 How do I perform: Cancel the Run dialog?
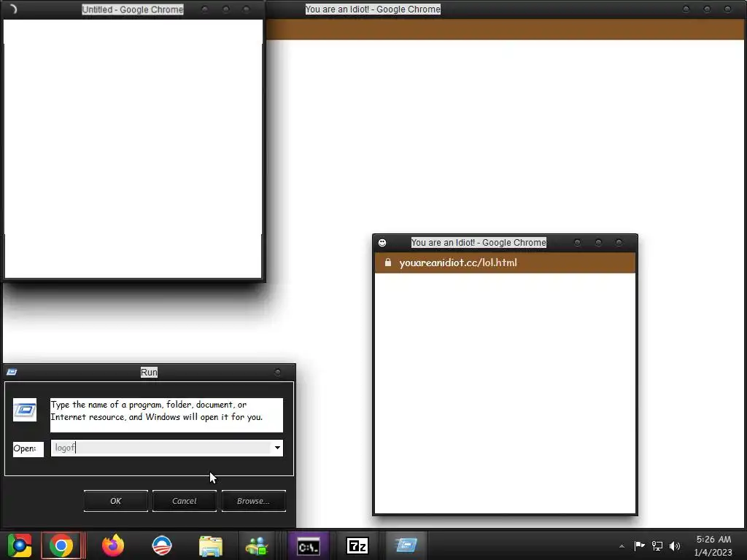(x=185, y=501)
